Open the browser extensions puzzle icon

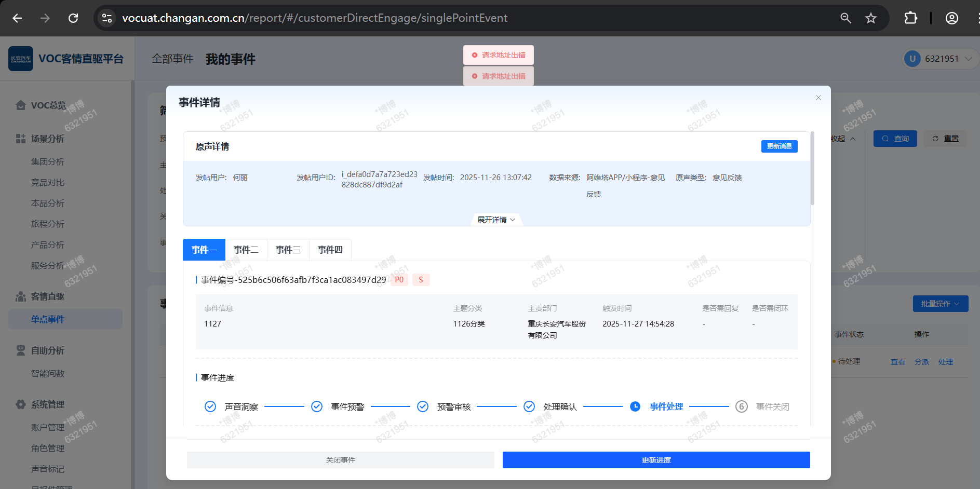click(x=910, y=18)
